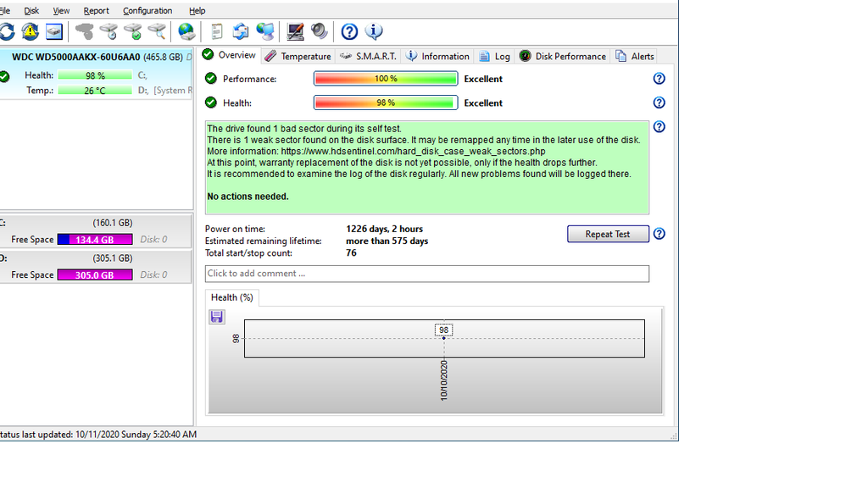Click the speaker sound toolbar icon

pyautogui.click(x=320, y=31)
